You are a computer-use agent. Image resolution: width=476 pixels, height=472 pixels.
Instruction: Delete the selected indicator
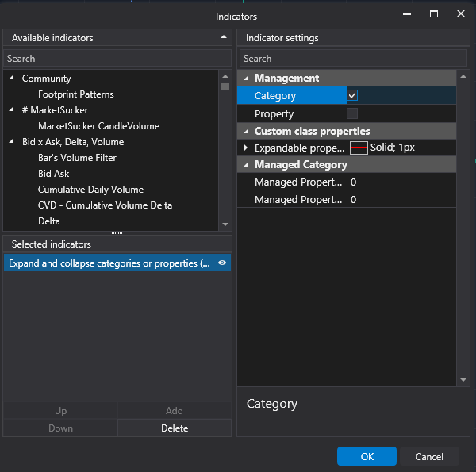[x=175, y=428]
